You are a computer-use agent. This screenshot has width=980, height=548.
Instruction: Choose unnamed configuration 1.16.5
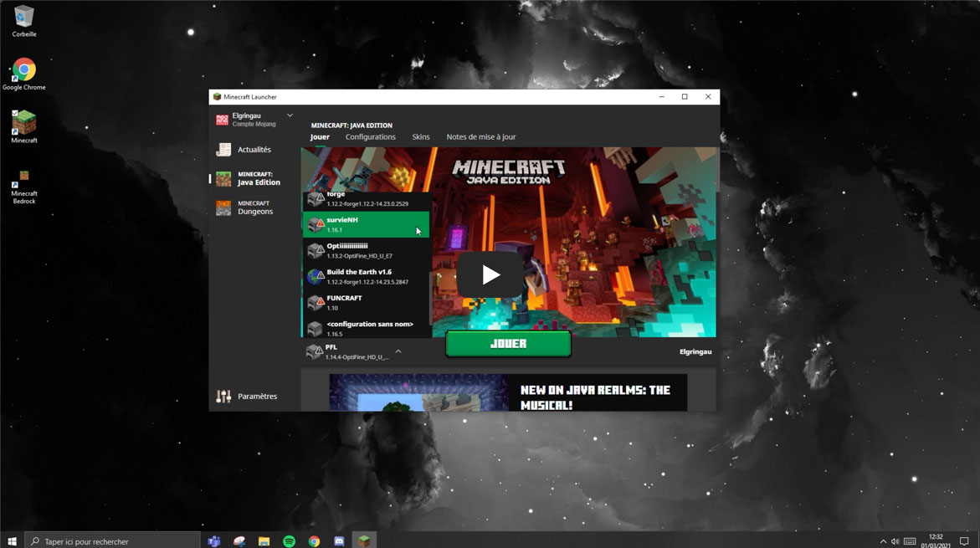(367, 328)
